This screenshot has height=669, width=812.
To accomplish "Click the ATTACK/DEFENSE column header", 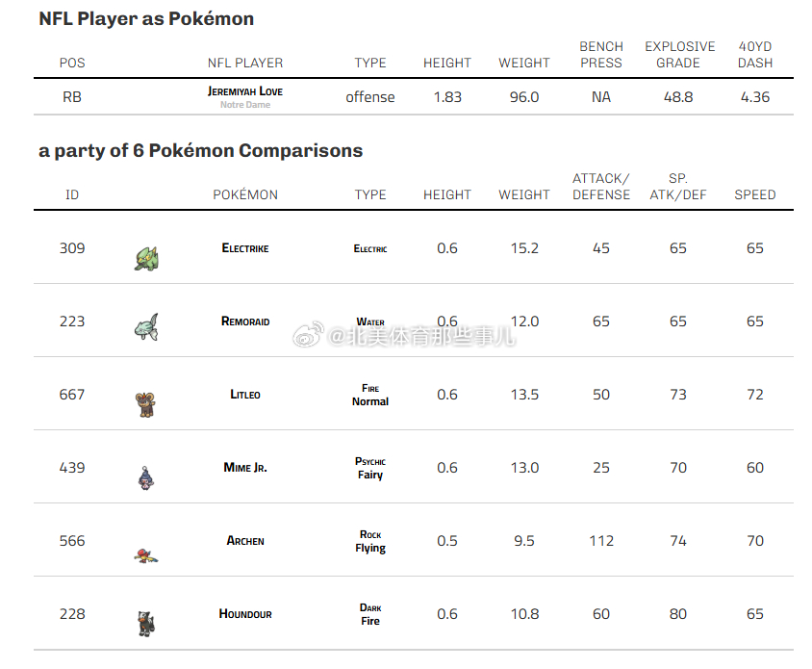I will point(601,187).
